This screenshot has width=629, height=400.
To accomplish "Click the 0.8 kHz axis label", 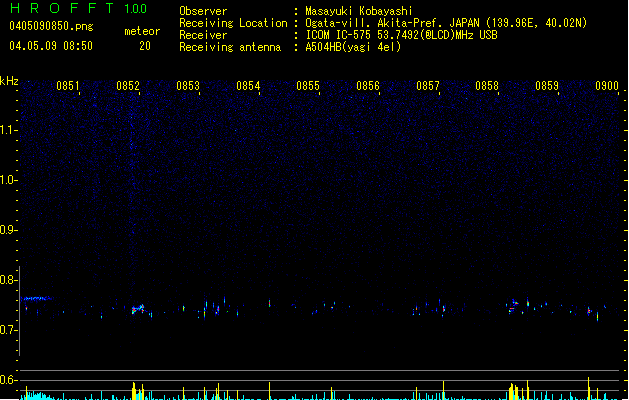I will 8,280.
